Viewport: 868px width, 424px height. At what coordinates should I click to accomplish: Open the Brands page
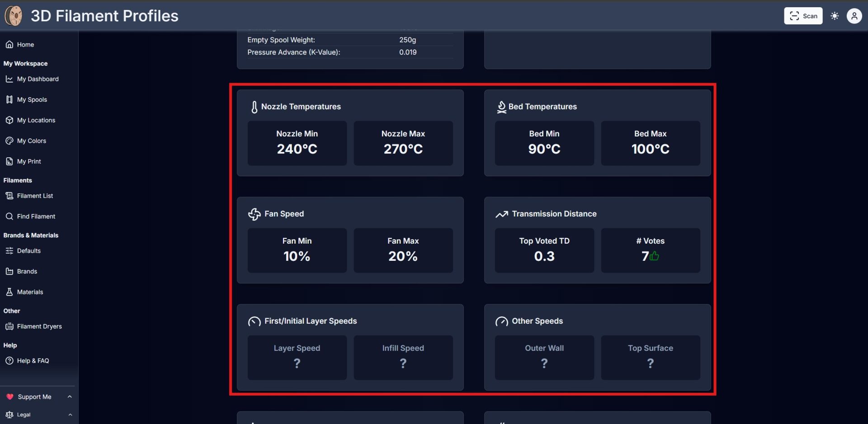27,271
